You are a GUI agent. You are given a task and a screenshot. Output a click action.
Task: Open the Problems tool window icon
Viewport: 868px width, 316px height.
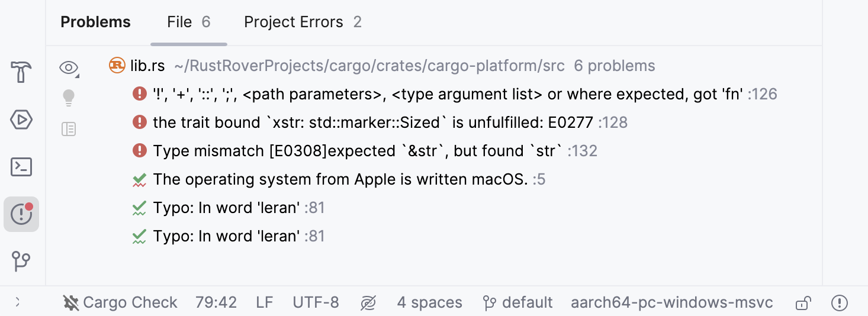(x=21, y=214)
